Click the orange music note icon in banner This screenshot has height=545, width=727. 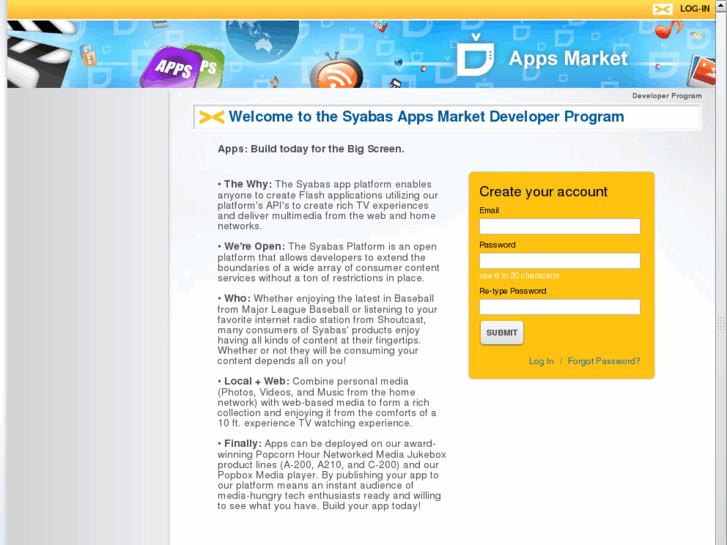669,29
